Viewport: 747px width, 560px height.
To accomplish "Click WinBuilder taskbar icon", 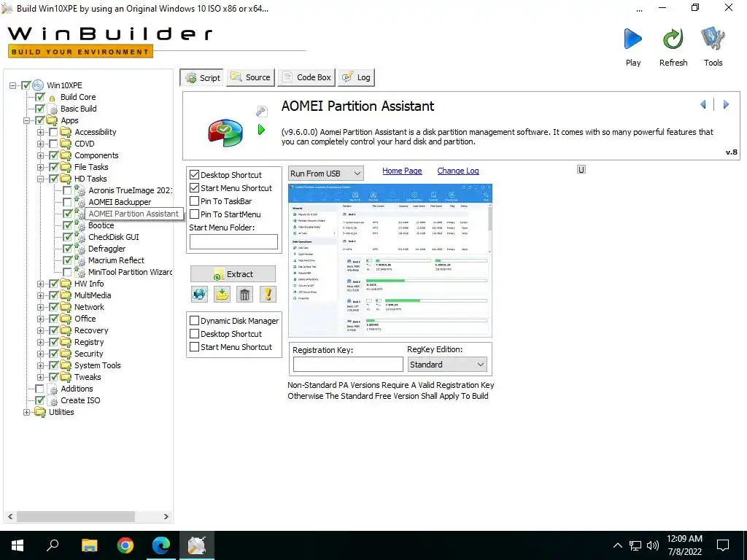I will pyautogui.click(x=197, y=545).
